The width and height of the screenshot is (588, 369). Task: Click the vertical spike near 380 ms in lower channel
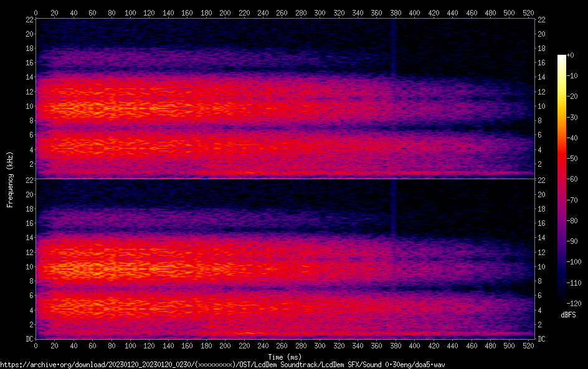[393, 208]
